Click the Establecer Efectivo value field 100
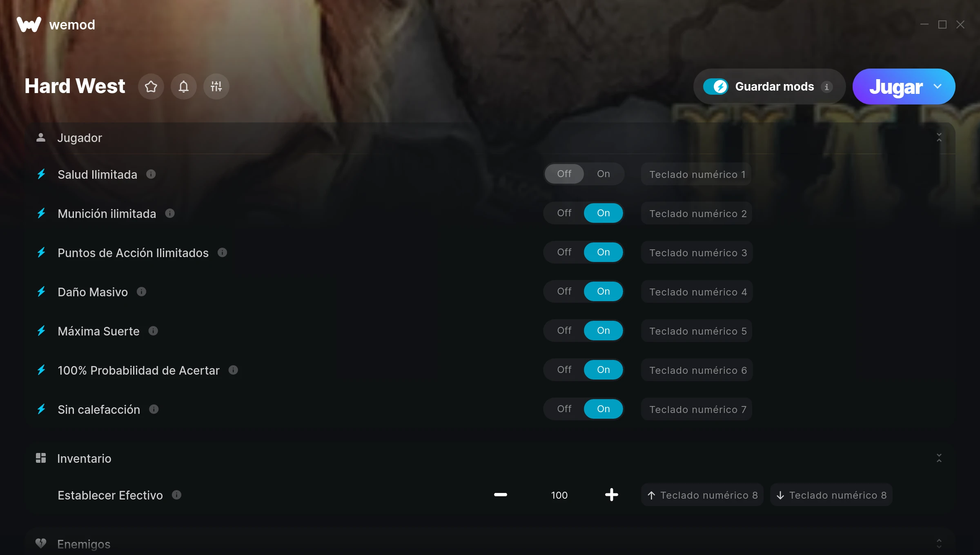The image size is (980, 555). point(559,495)
